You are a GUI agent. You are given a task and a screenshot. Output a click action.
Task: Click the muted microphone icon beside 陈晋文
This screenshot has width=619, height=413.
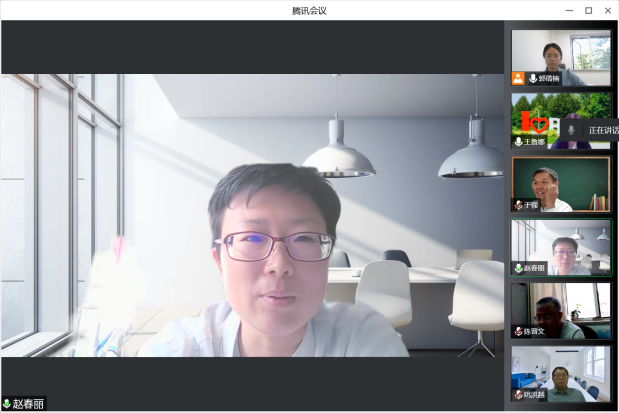[x=518, y=331]
